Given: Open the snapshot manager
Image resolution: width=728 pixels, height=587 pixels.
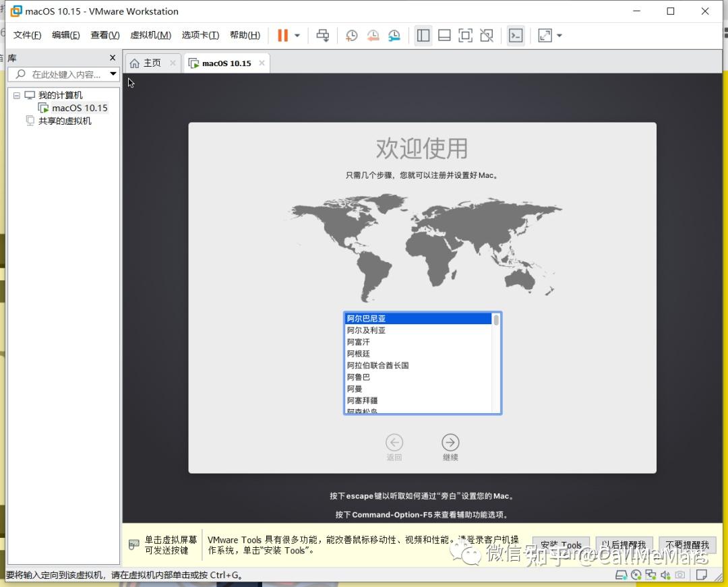Looking at the screenshot, I should point(394,35).
